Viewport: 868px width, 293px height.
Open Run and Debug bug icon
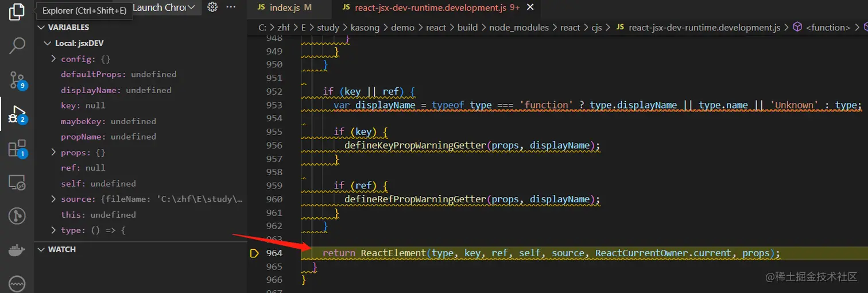pos(17,114)
